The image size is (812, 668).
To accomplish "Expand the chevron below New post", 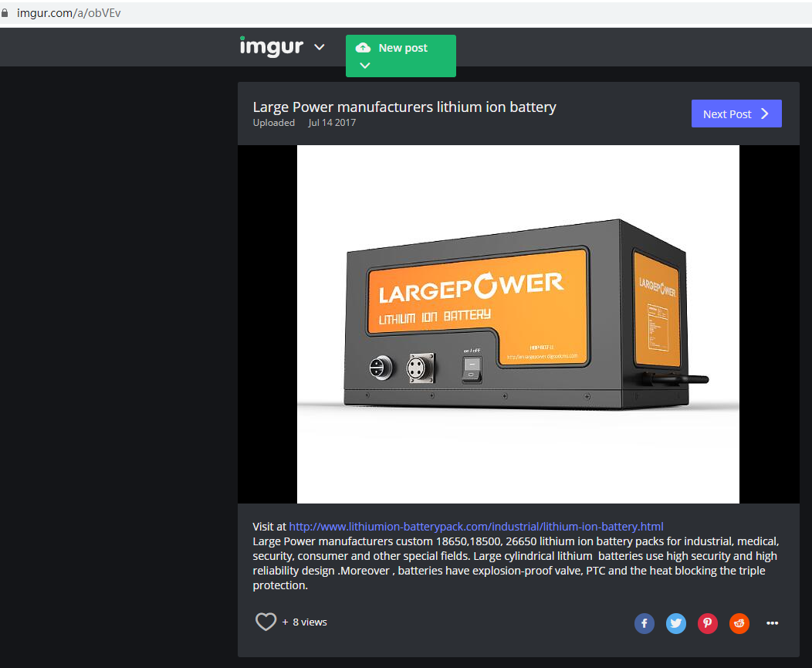I will coord(365,66).
